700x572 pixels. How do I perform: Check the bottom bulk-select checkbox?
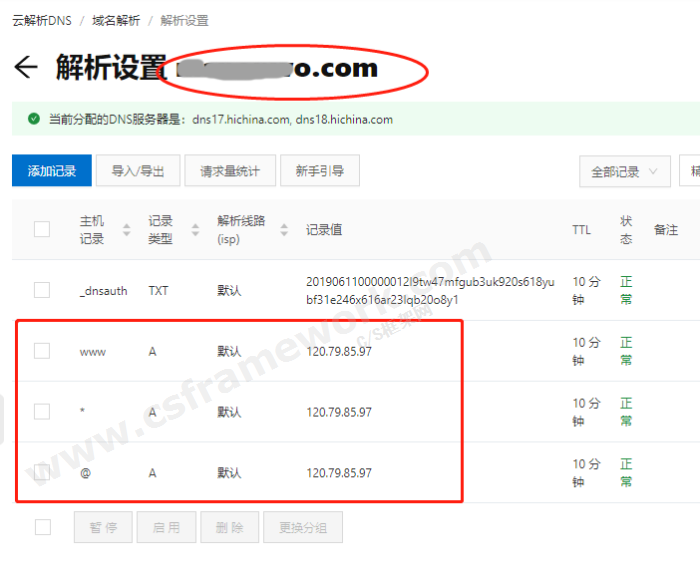(x=42, y=527)
